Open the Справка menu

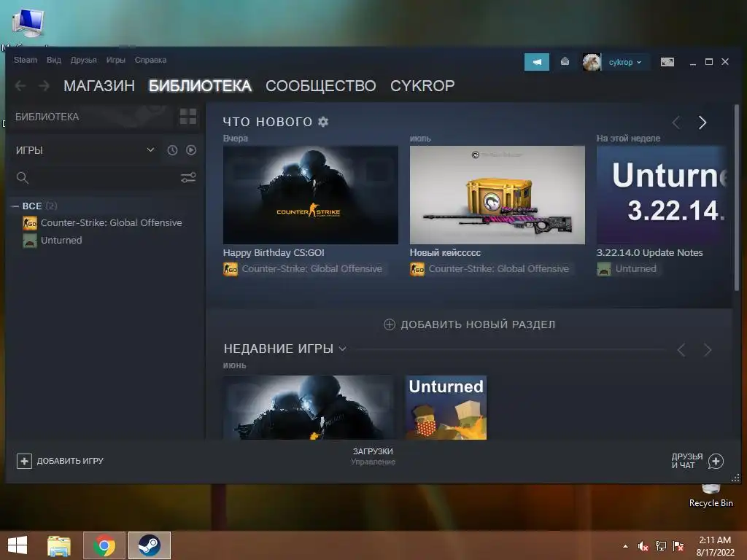pos(150,60)
